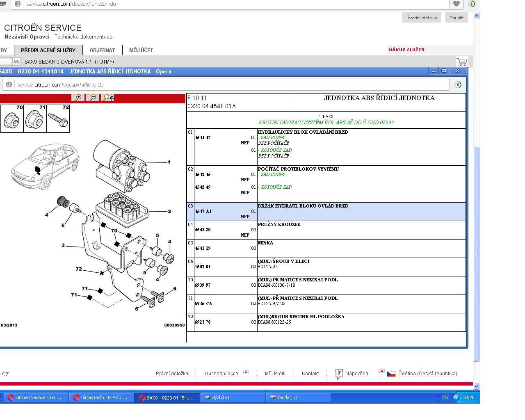Click the Saxo car location image
Image resolution: width=525 pixels, height=420 pixels.
point(45,166)
